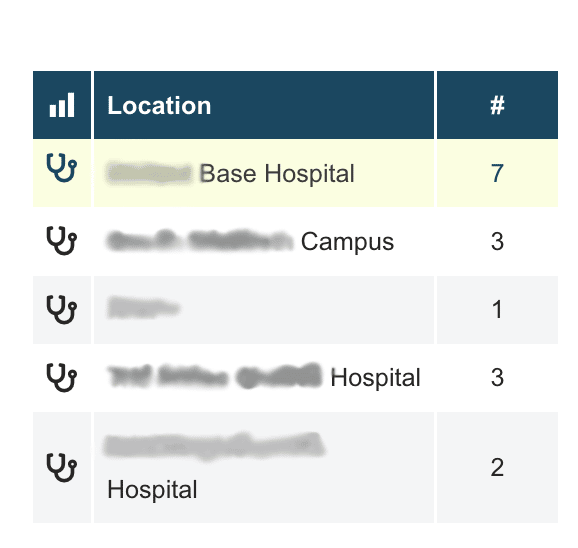The image size is (578, 548).
Task: Click count 7 in the Base Hospital row
Action: [497, 173]
